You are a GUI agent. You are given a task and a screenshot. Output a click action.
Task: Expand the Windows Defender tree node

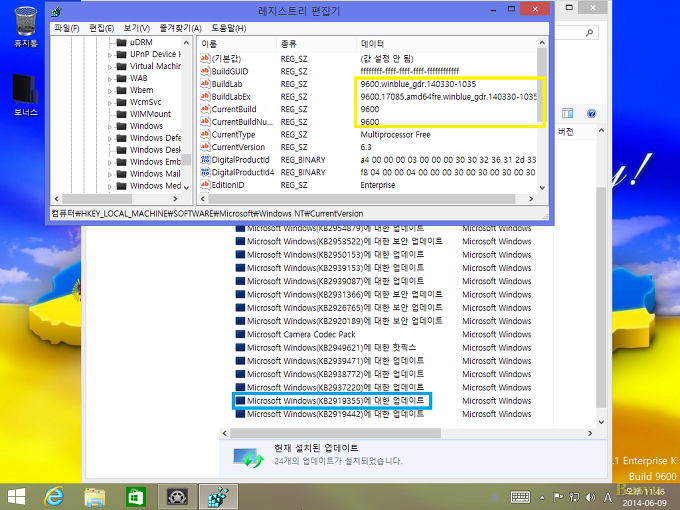point(110,139)
